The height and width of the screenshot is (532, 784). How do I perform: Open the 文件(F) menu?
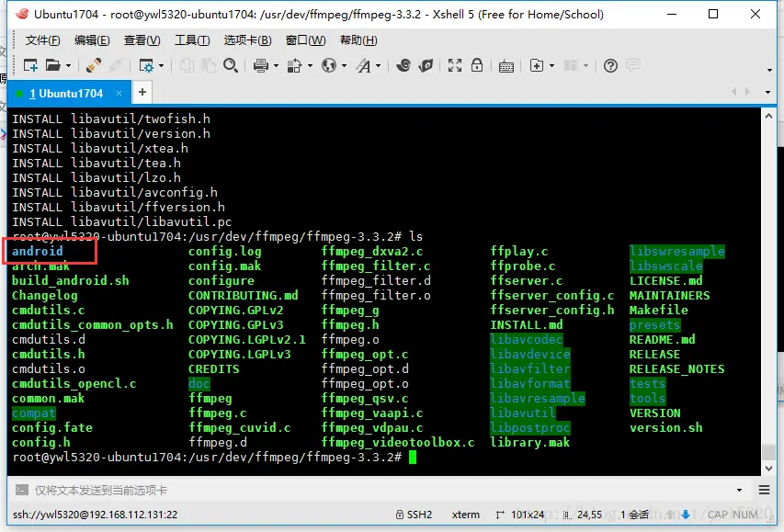[43, 40]
